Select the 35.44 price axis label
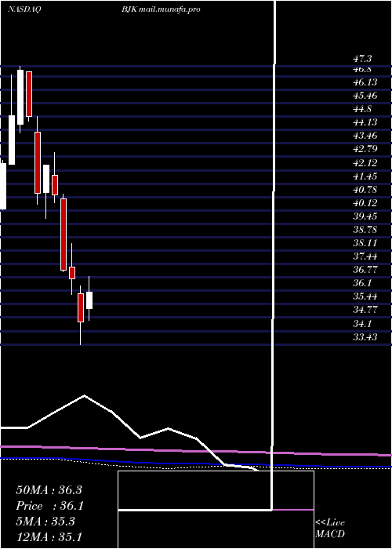Screen dimensions: 392x549 coord(365,296)
